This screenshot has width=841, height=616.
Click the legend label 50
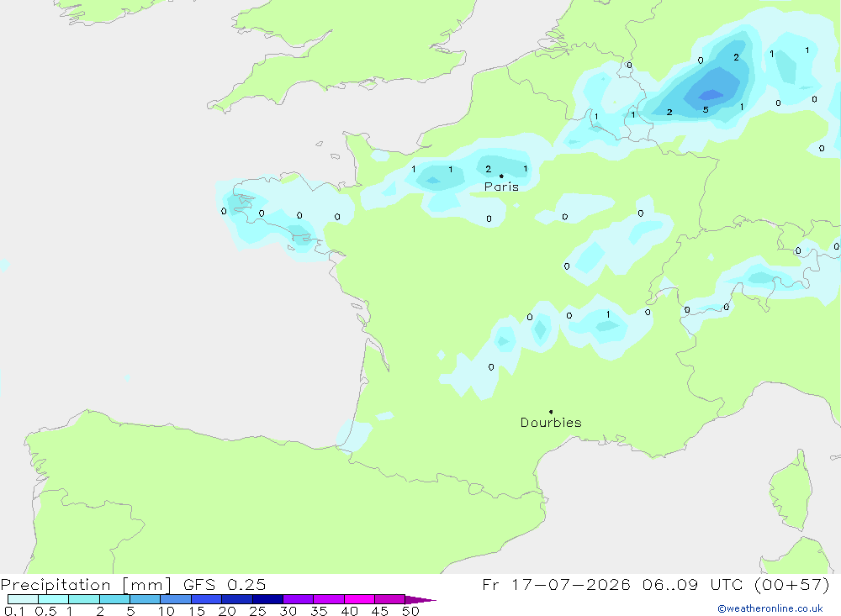[x=411, y=611]
